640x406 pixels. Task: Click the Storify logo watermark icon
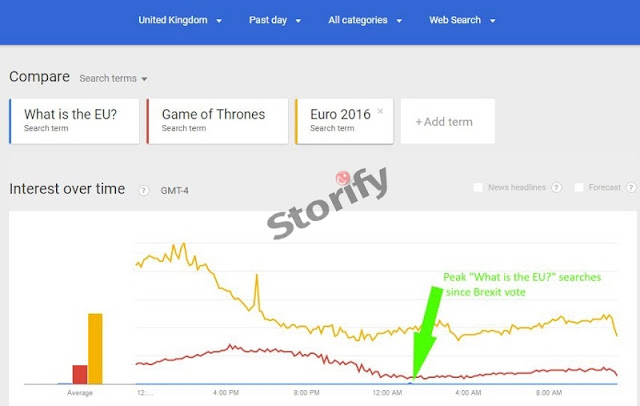(x=343, y=178)
